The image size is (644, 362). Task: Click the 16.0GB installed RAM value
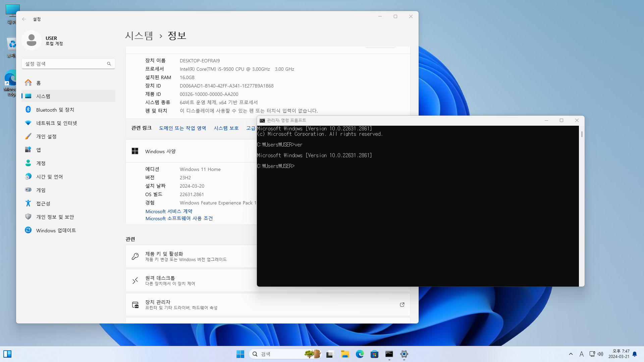tap(187, 77)
